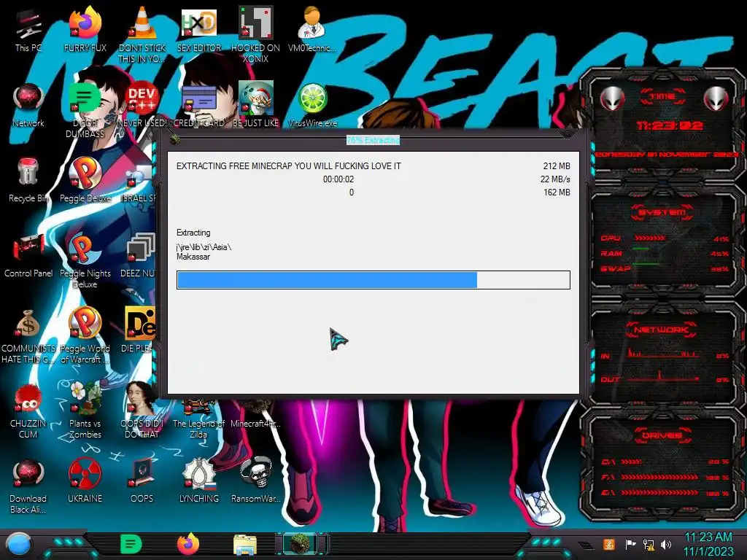The image size is (747, 560).
Task: Click the '76% Extracting' title bar
Action: [373, 140]
